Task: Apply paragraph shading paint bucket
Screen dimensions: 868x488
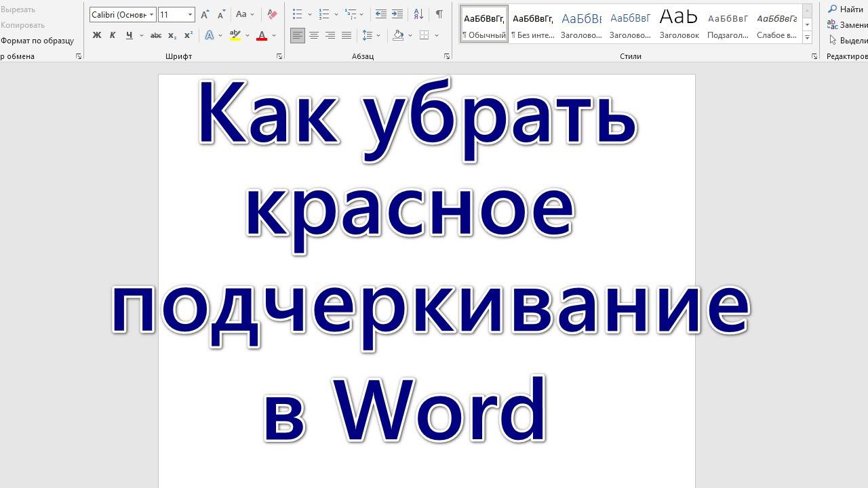Action: (x=398, y=35)
